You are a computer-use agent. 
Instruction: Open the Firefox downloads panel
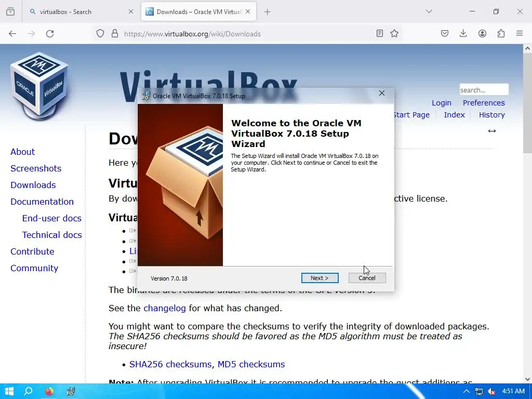(x=463, y=33)
